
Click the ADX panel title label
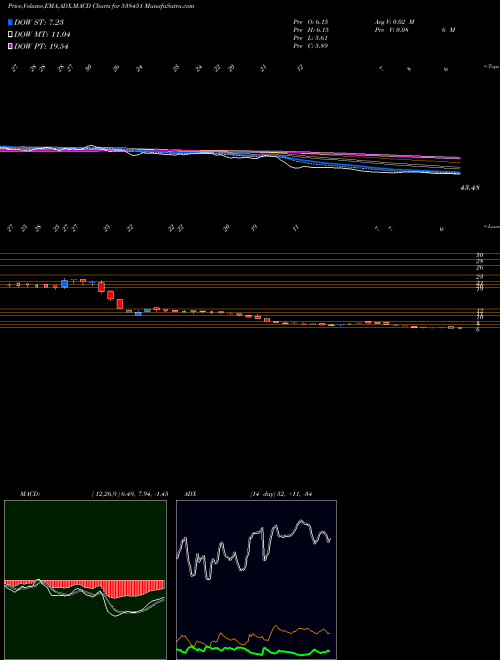pyautogui.click(x=189, y=494)
